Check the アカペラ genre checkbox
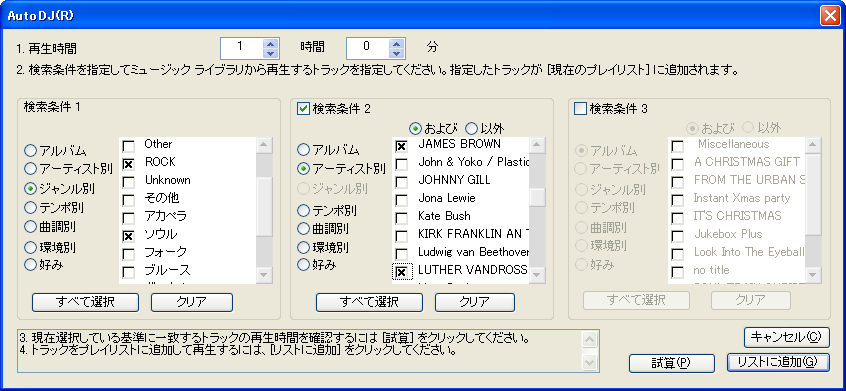846x391 pixels. pos(128,218)
